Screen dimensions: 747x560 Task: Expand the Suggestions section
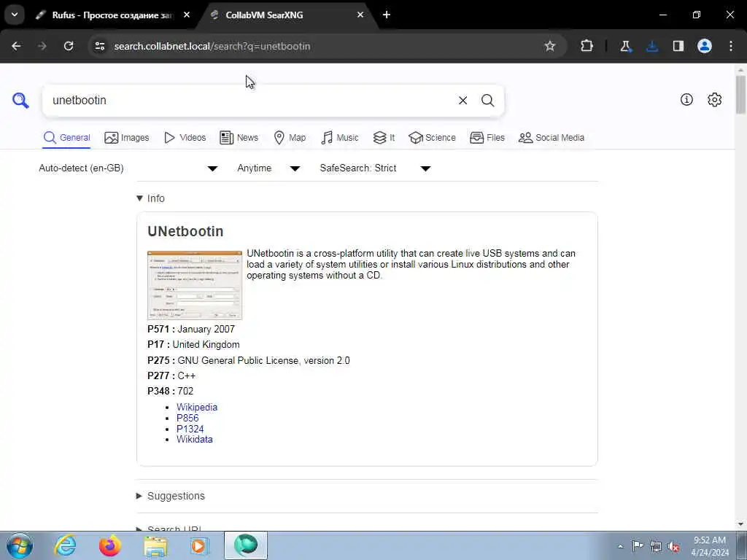click(171, 496)
